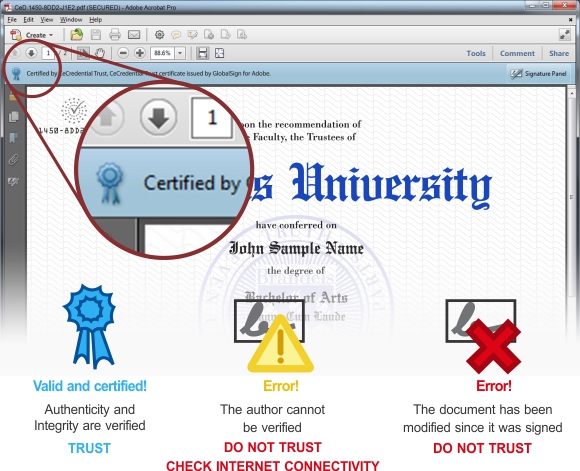
Task: Click the Open file folder icon
Action: click(x=77, y=35)
